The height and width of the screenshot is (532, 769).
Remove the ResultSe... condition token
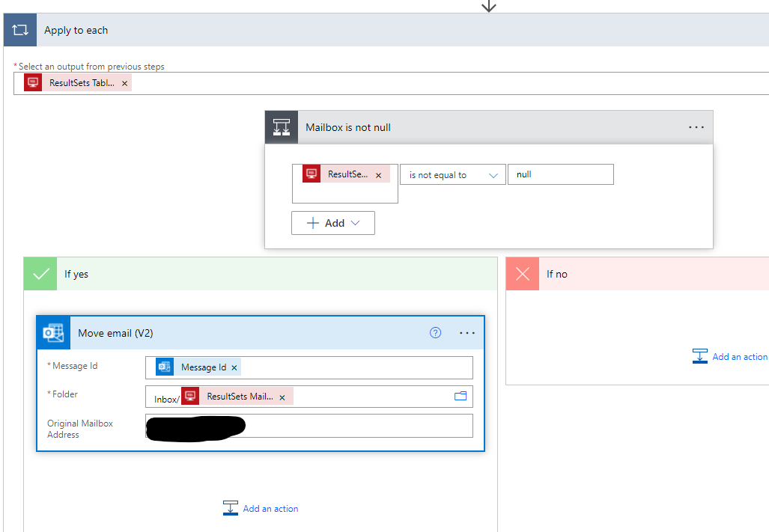pos(378,175)
